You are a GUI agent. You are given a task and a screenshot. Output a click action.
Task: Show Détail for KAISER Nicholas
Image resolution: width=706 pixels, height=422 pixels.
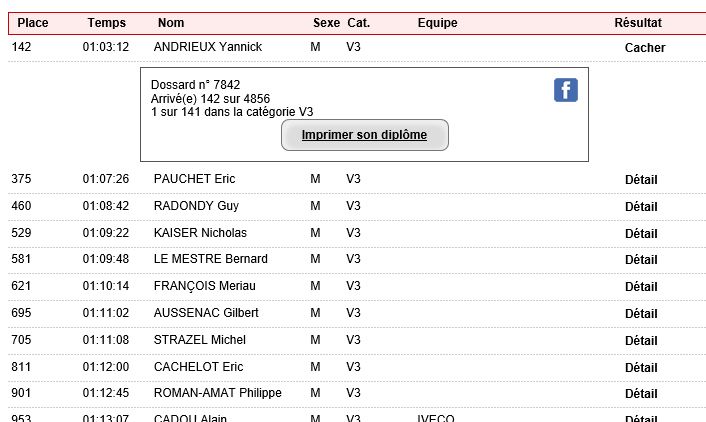(x=641, y=234)
